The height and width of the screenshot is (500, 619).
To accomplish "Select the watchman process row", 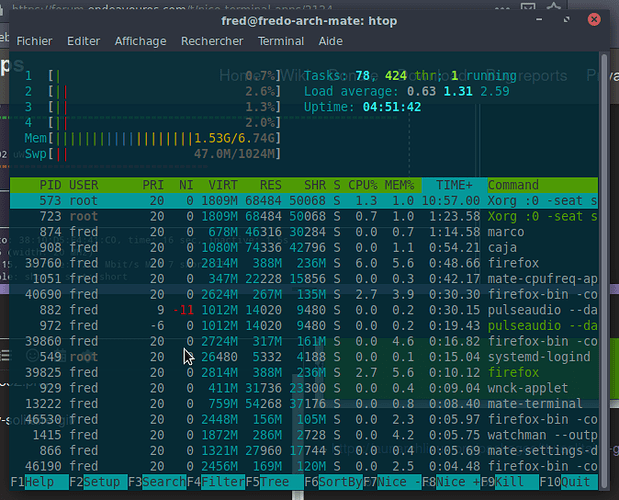I will coord(304,435).
